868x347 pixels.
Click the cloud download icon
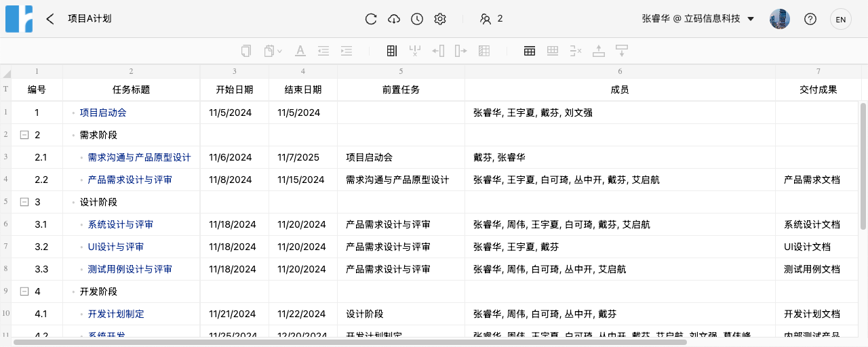[x=394, y=19]
